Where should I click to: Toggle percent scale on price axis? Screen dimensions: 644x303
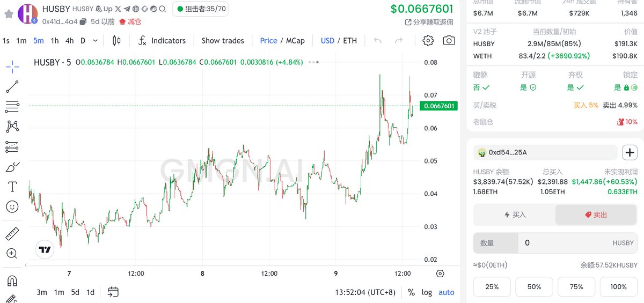(411, 292)
